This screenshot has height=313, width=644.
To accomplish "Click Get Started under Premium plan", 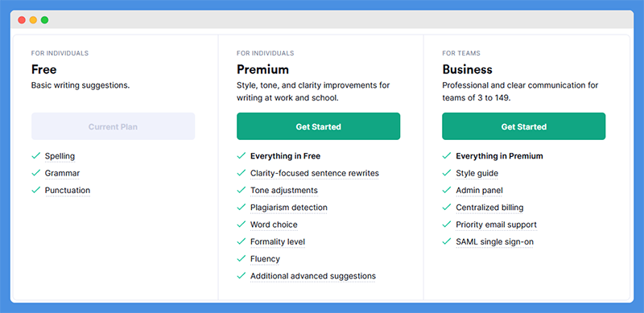I will [318, 126].
